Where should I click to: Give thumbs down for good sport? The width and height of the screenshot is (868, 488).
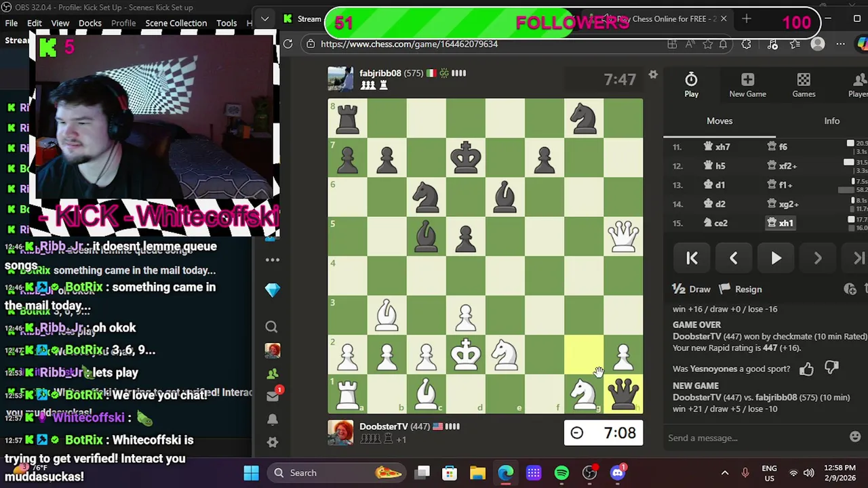pos(831,368)
